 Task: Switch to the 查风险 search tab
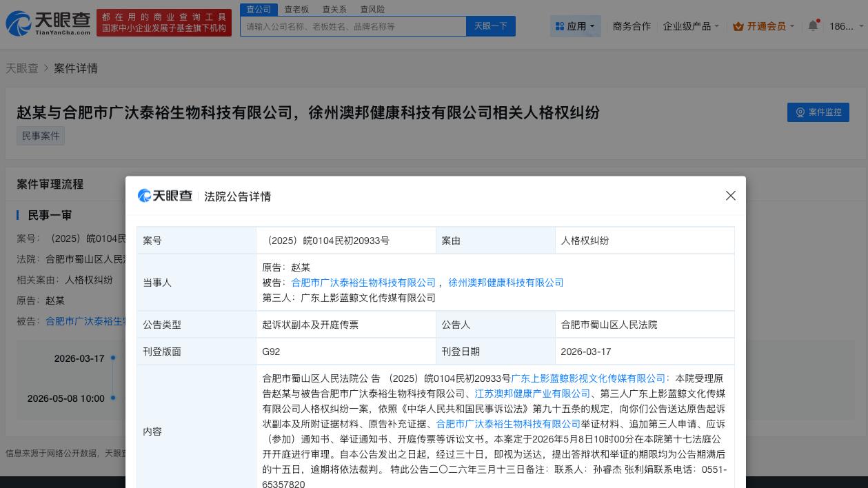point(372,9)
